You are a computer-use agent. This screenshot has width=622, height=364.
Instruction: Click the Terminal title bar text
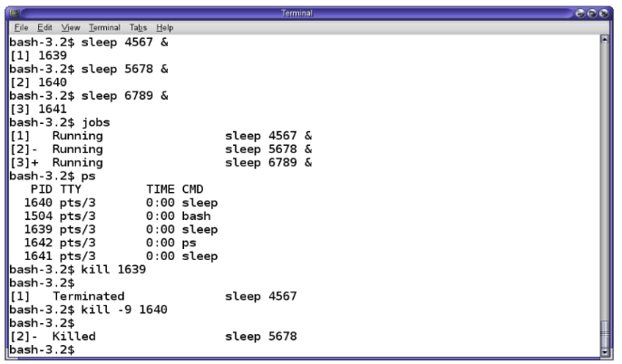[311, 11]
